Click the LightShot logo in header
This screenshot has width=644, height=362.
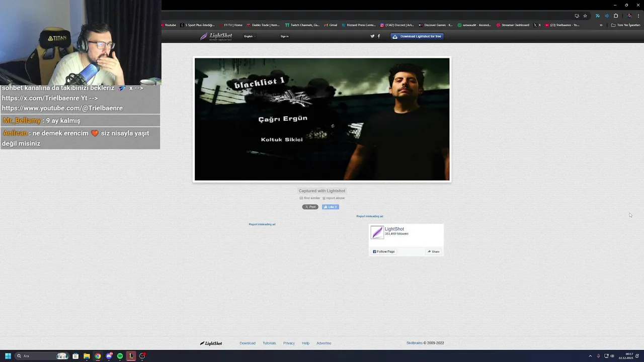coord(216,37)
